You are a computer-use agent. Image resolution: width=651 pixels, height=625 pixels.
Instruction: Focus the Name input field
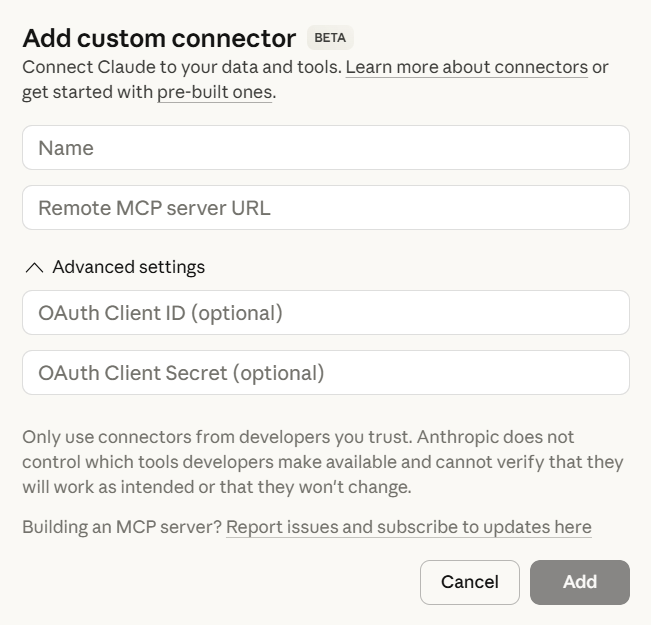click(325, 148)
